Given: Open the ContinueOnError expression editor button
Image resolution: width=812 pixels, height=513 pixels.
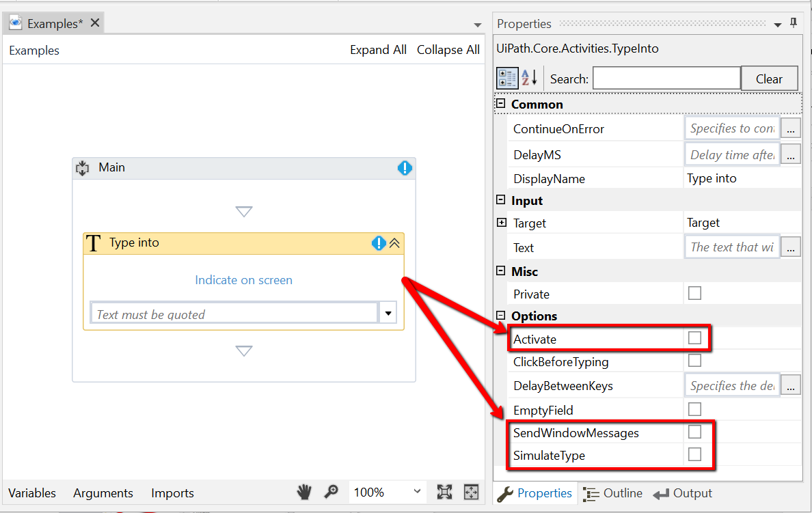Looking at the screenshot, I should [791, 129].
